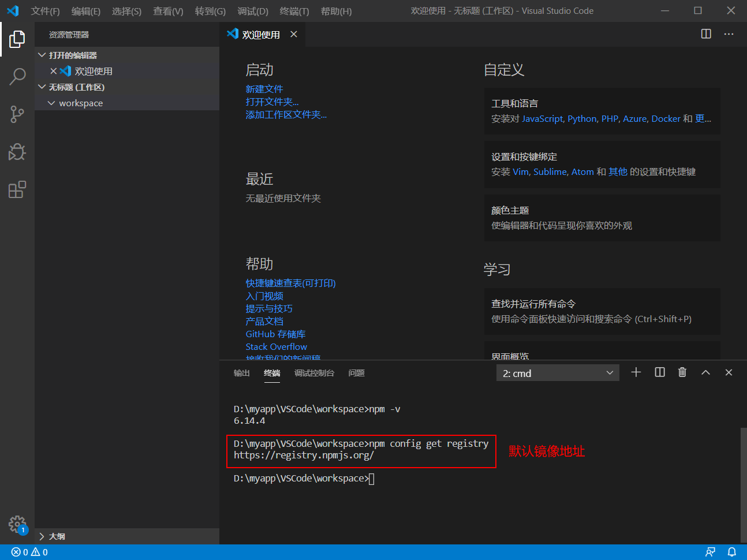Open the editor More Actions ellipsis
The image size is (747, 560).
coord(729,34)
